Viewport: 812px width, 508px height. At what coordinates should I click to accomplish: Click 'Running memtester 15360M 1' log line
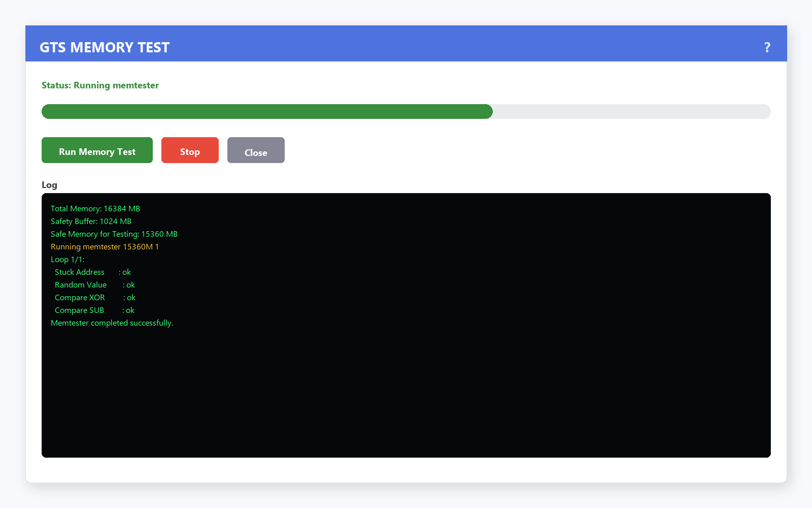[x=105, y=247]
